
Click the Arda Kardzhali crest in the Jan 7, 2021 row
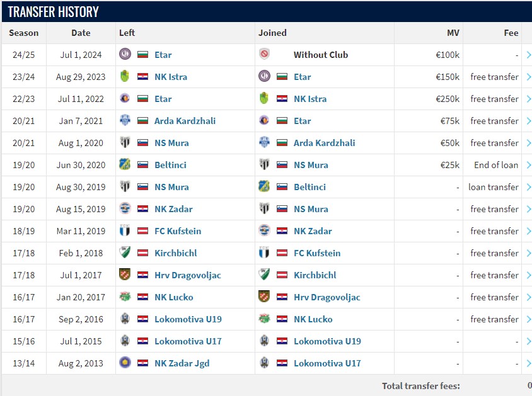125,121
